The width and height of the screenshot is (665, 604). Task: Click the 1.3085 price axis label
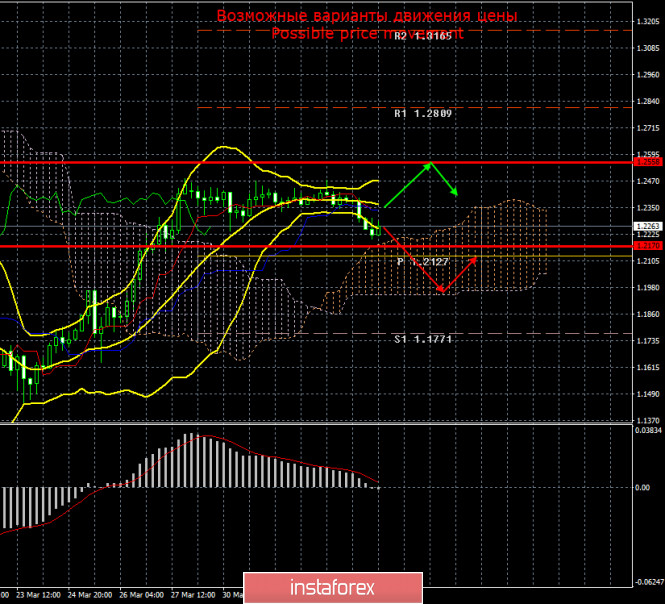(x=648, y=48)
